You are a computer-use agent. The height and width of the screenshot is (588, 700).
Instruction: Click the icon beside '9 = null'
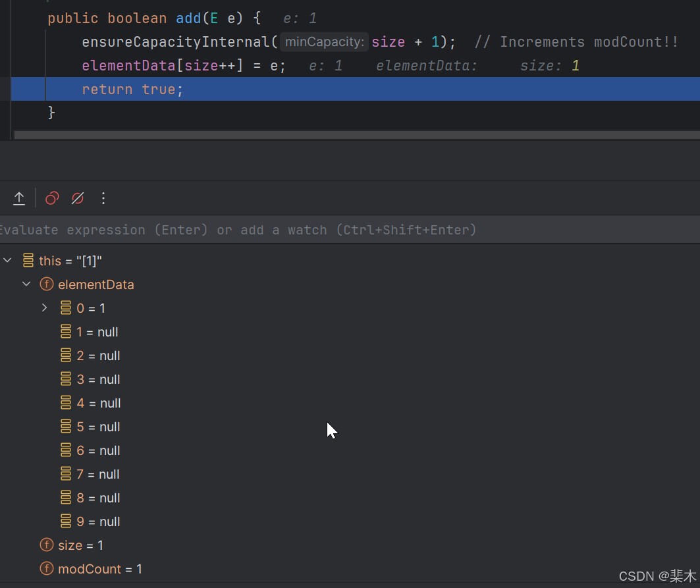tap(66, 521)
